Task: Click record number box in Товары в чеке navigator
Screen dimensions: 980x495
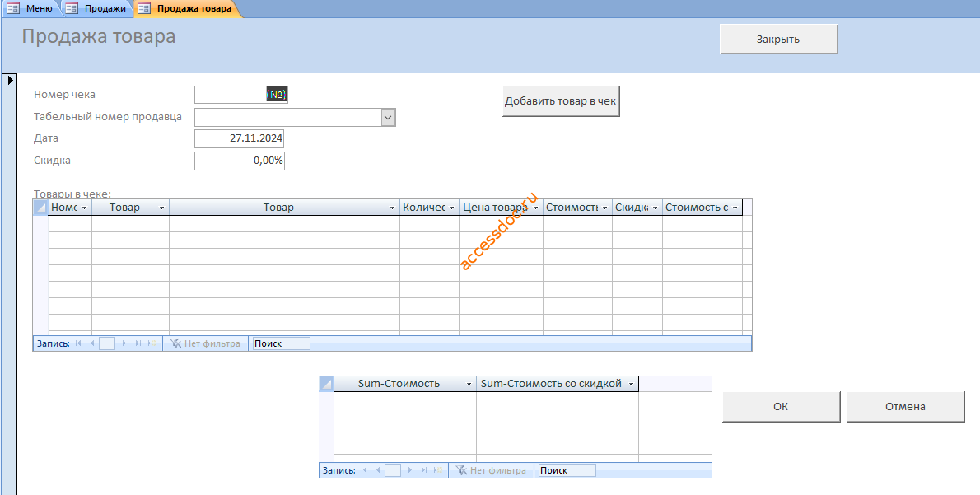Action: [x=107, y=343]
